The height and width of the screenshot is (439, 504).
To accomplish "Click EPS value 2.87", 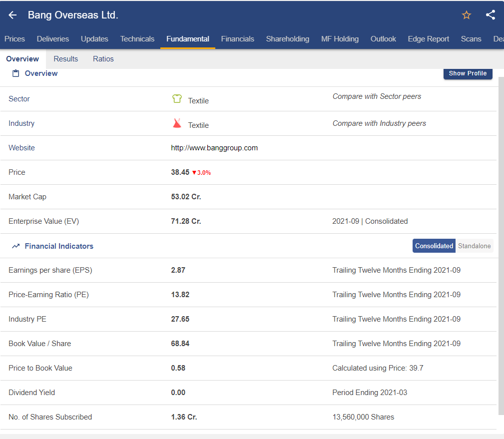I will click(x=178, y=270).
